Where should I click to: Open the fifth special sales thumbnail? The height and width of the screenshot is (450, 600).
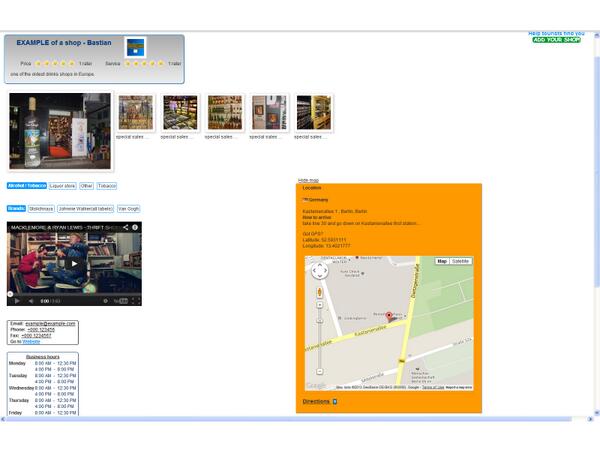pyautogui.click(x=314, y=113)
